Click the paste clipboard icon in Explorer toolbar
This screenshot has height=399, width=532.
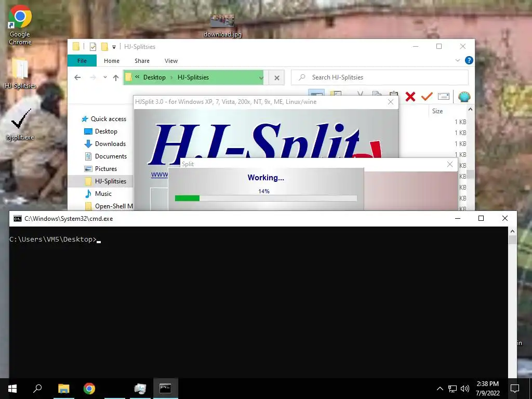[x=394, y=94]
